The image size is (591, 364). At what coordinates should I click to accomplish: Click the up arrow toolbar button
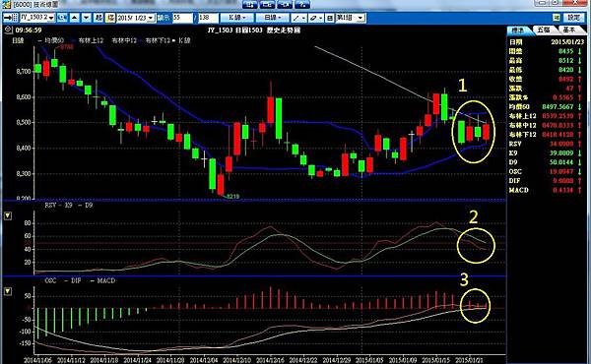point(75,18)
